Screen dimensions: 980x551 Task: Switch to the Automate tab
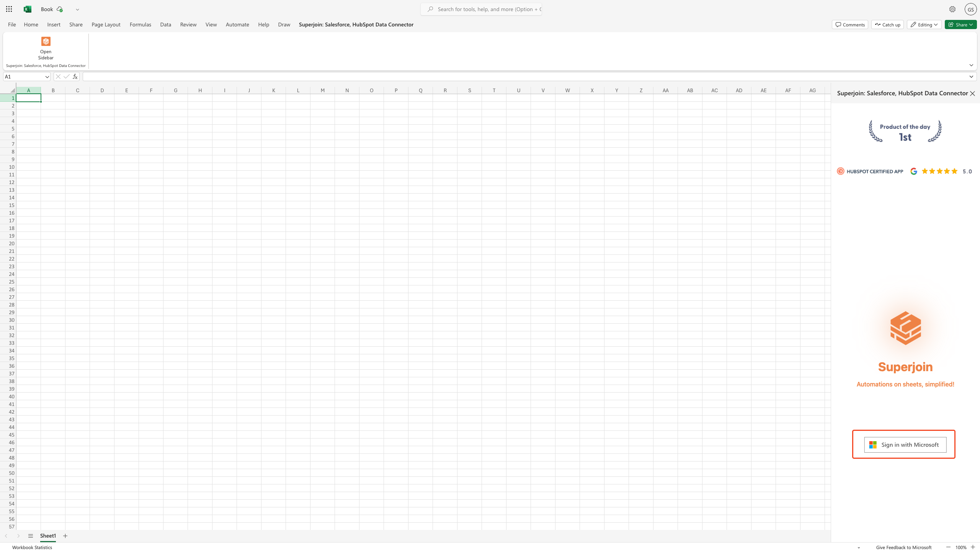click(x=237, y=24)
